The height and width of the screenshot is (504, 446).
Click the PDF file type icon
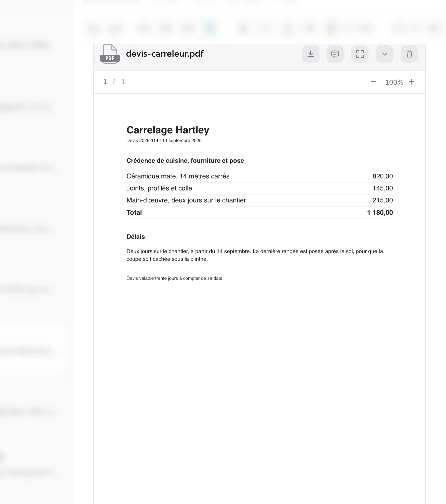(110, 54)
